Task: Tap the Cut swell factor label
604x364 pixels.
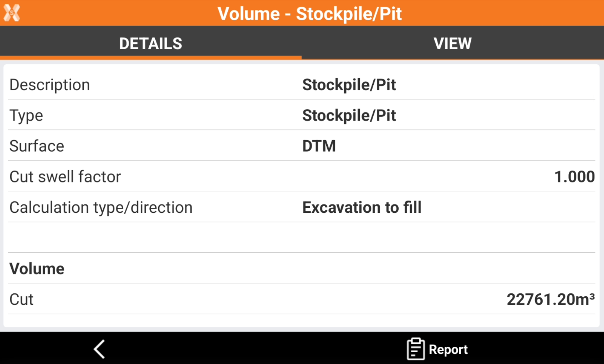Action: pos(65,177)
